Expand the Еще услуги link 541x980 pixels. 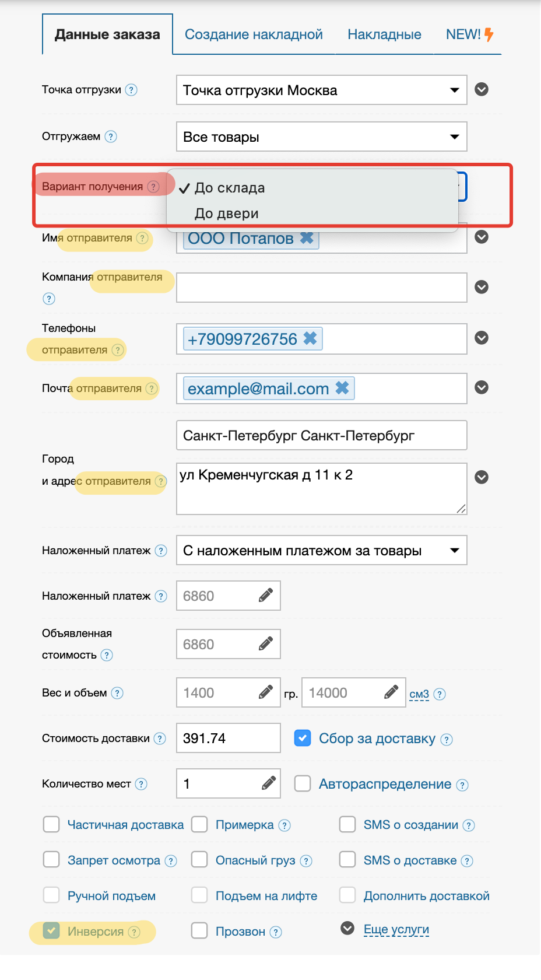(396, 929)
